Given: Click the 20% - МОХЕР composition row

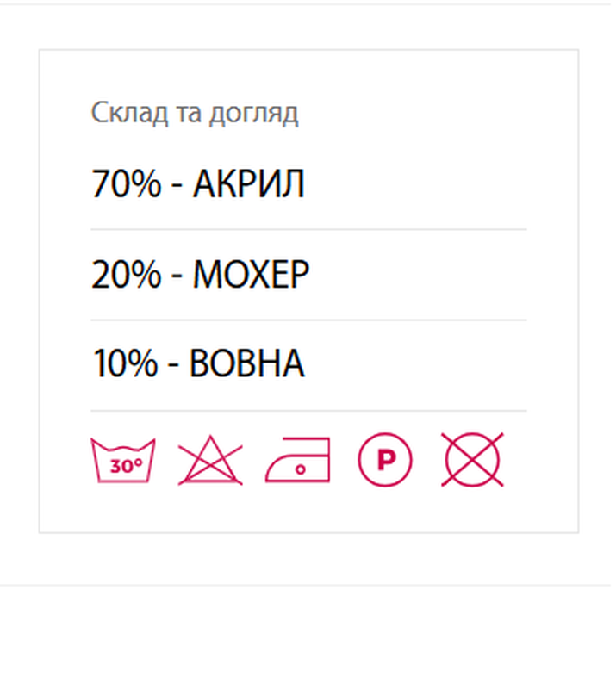Looking at the screenshot, I should pos(308,275).
